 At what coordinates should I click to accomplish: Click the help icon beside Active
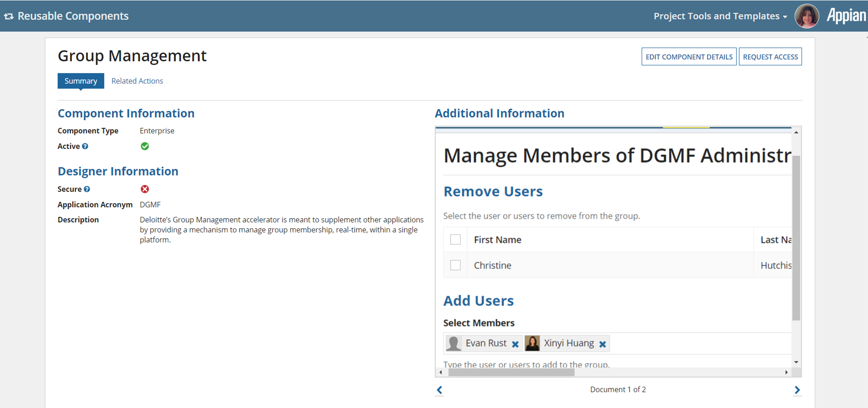[85, 146]
